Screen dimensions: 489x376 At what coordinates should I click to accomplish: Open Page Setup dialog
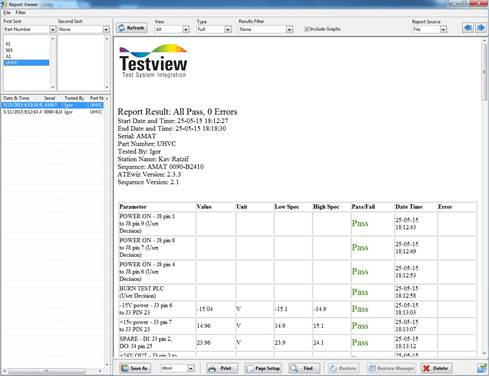point(263,368)
